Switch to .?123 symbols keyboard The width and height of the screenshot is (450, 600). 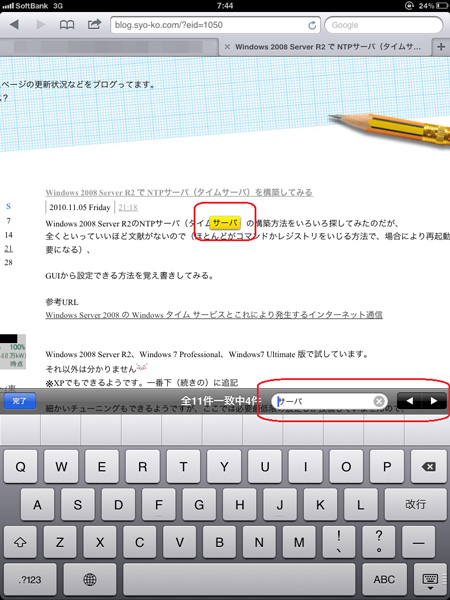pyautogui.click(x=30, y=580)
